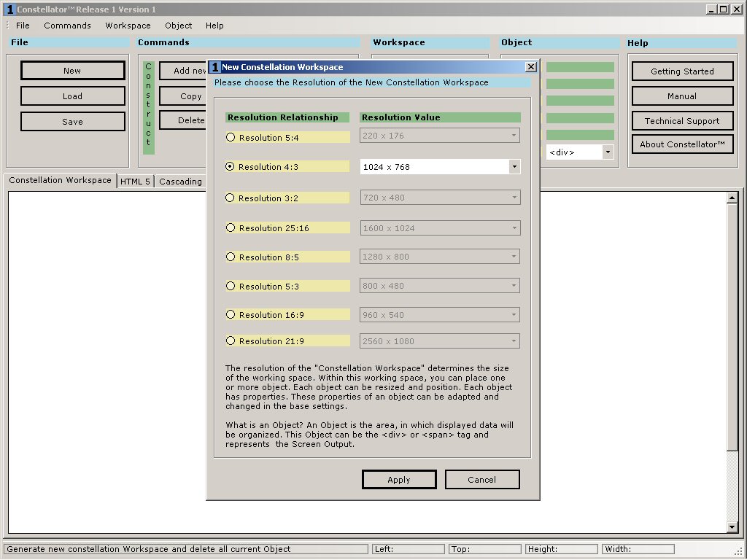Open the Technical Support button

coord(682,121)
